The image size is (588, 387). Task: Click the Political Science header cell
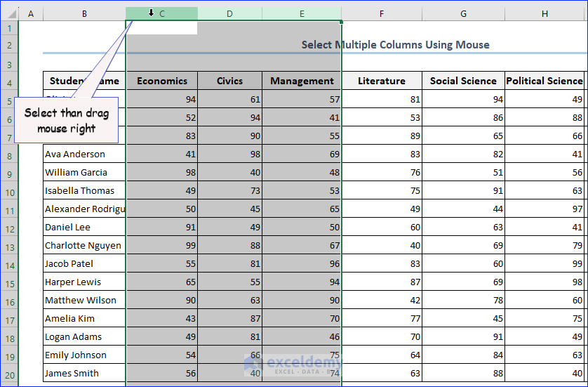[x=544, y=81]
